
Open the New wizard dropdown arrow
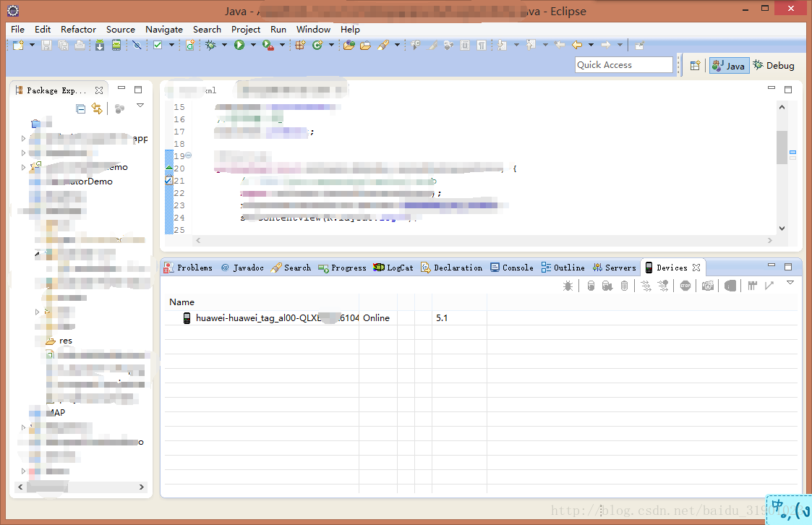(32, 46)
